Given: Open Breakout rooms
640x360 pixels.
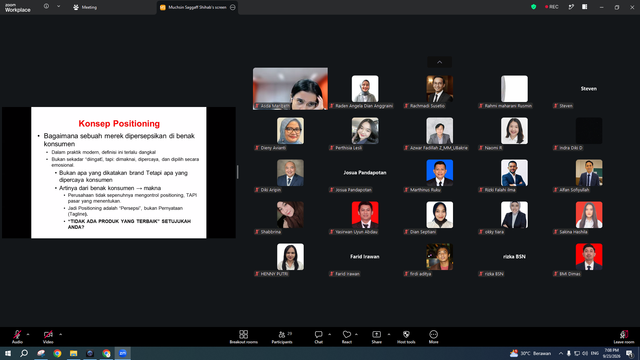Looking at the screenshot, I should pyautogui.click(x=244, y=337).
